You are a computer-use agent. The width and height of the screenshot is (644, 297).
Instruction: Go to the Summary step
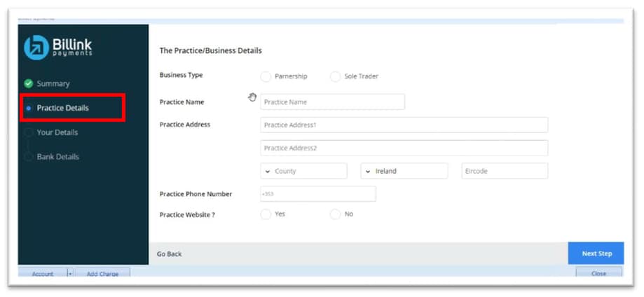53,83
